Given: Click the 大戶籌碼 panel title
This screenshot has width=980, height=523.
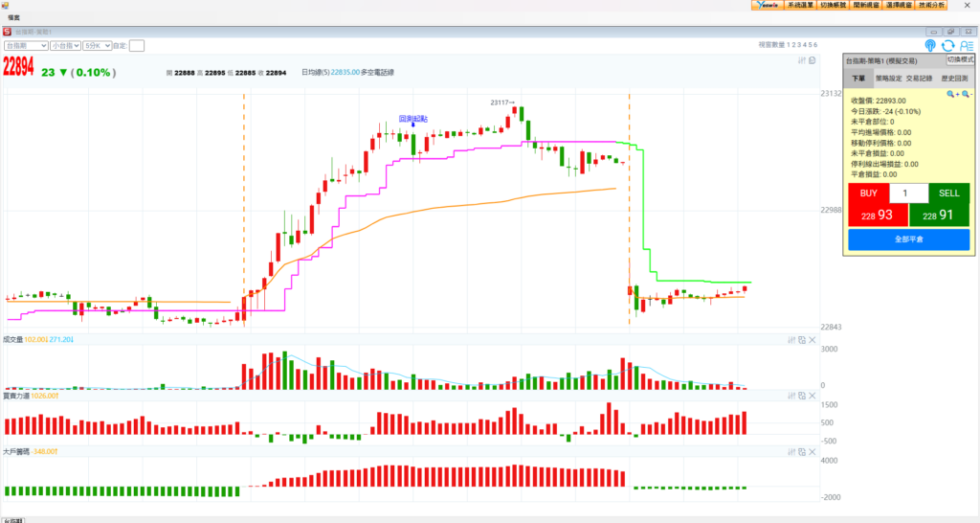Looking at the screenshot, I should click(x=15, y=452).
